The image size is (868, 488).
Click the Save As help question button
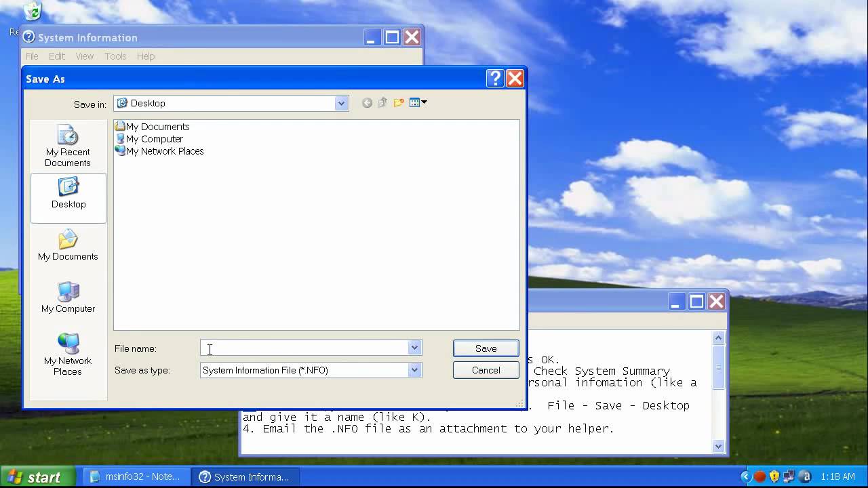495,79
